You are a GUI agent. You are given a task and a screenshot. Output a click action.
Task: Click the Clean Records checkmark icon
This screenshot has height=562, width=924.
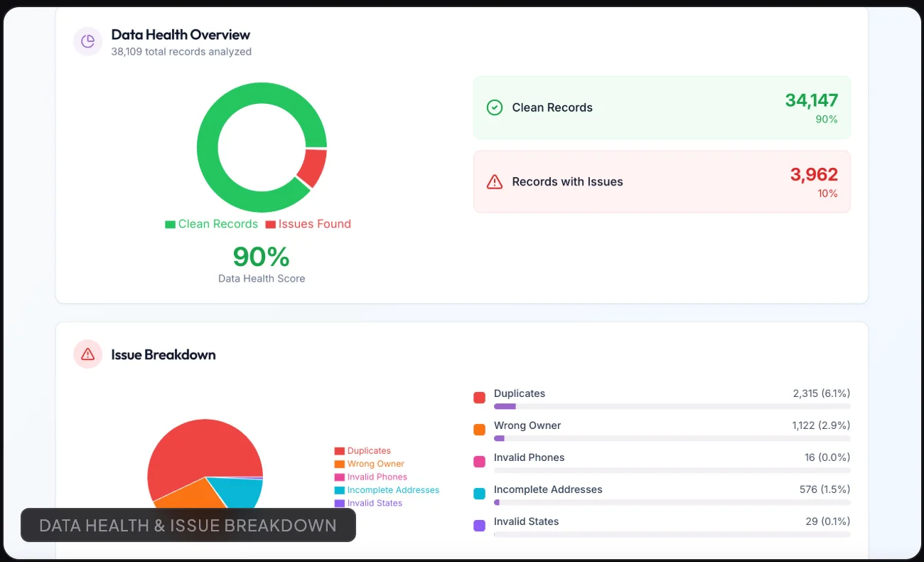coord(494,107)
